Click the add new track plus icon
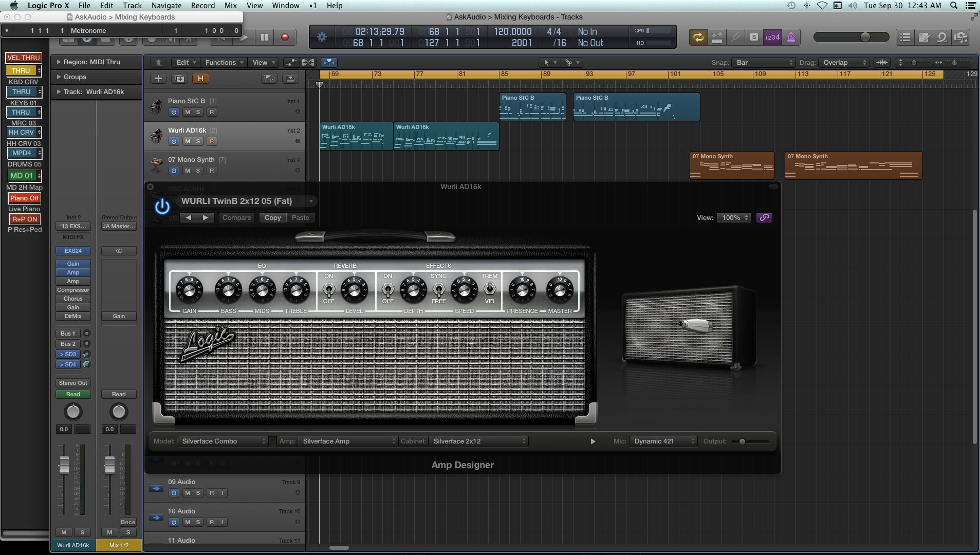The image size is (980, 555). [158, 78]
